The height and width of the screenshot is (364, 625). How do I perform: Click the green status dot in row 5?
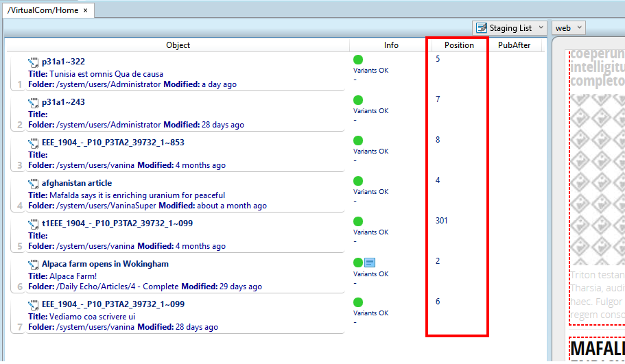(358, 221)
